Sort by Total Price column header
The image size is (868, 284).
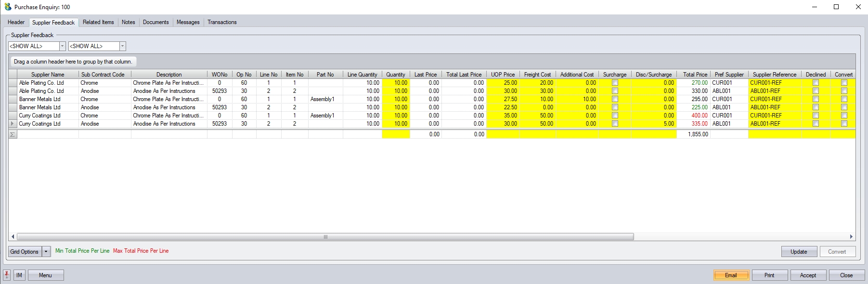pos(695,75)
